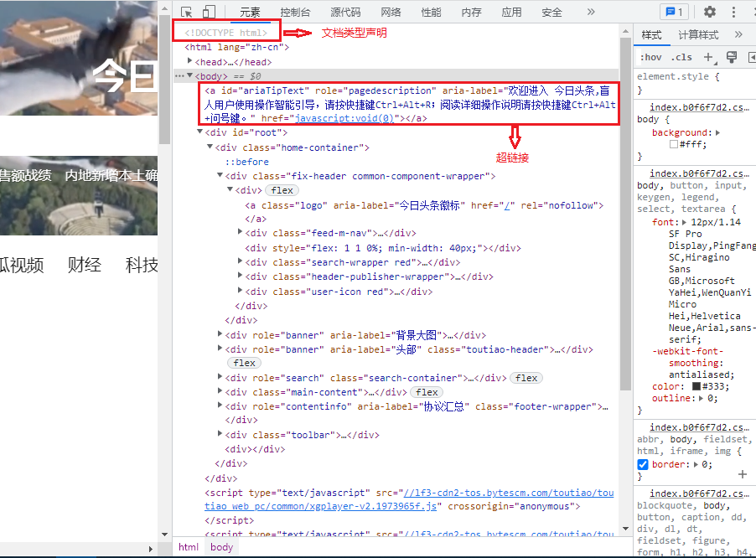Screen dimensions: 756x558
Task: Click html in the breadcrumb bar
Action: click(x=188, y=547)
